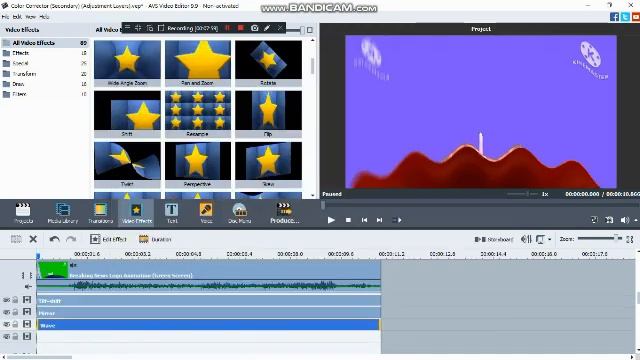Open the audio mixer icon in timeline toolbar
Viewport: 640px width, 360px height.
pos(526,239)
